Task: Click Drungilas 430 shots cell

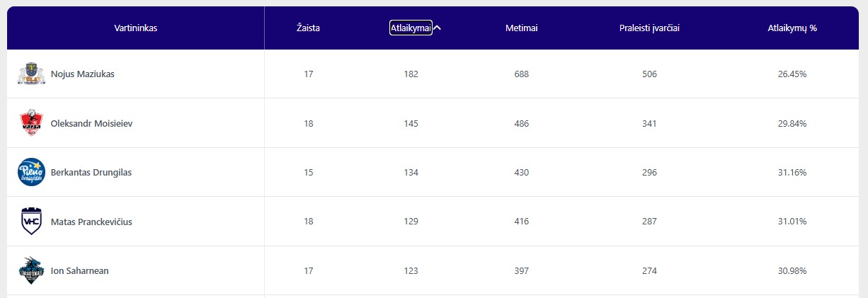Action: (x=522, y=172)
